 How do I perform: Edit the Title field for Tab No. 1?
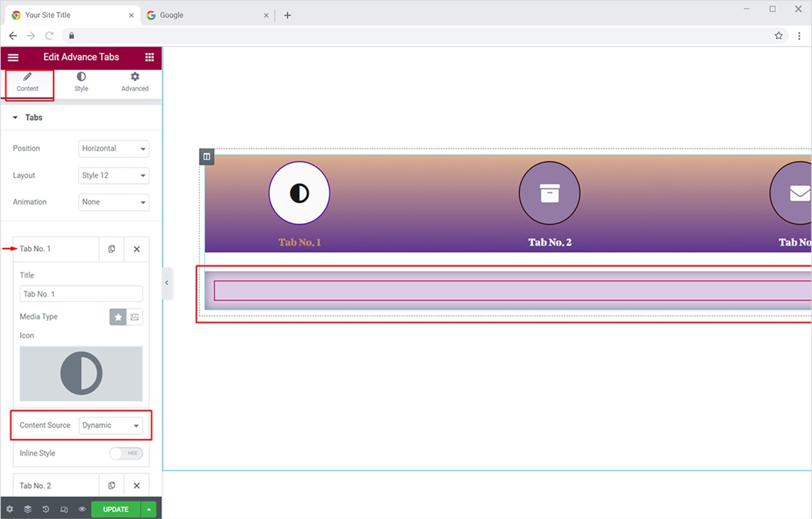tap(81, 294)
